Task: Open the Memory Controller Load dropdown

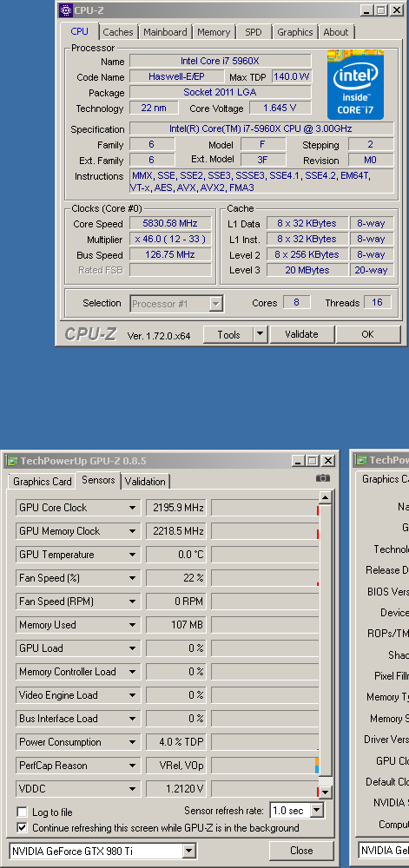Action: (132, 672)
